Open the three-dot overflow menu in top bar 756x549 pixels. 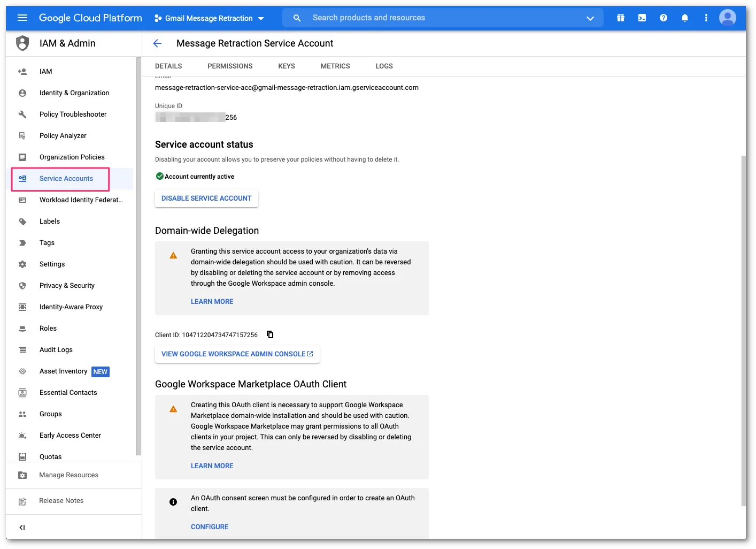tap(706, 18)
